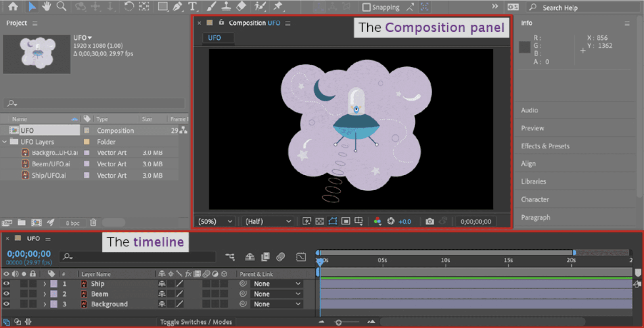The image size is (644, 328).
Task: Select the Rotation tool
Action: [128, 6]
